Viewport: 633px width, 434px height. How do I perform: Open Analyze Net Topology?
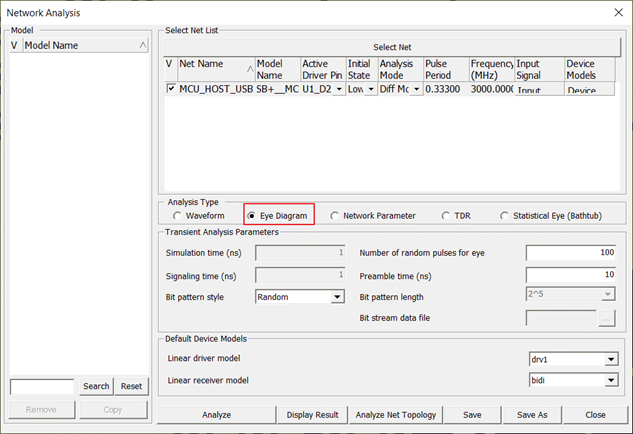pos(396,414)
